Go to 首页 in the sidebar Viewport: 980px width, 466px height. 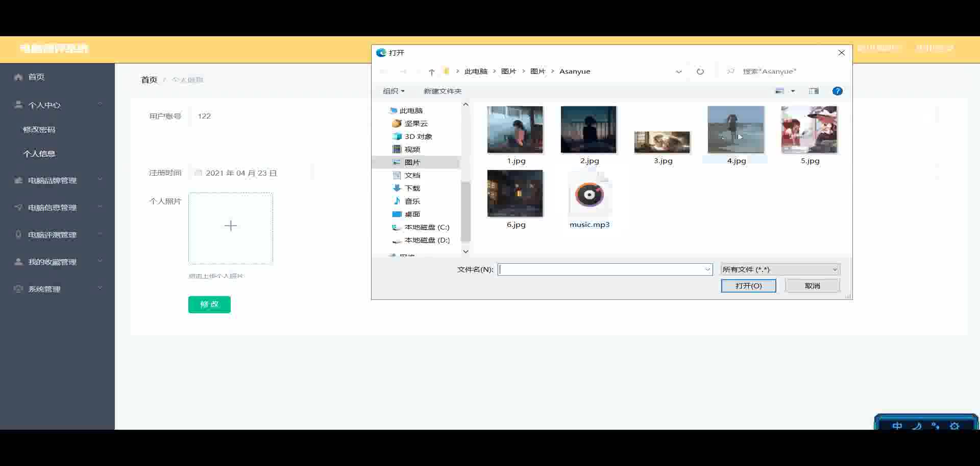click(x=36, y=77)
